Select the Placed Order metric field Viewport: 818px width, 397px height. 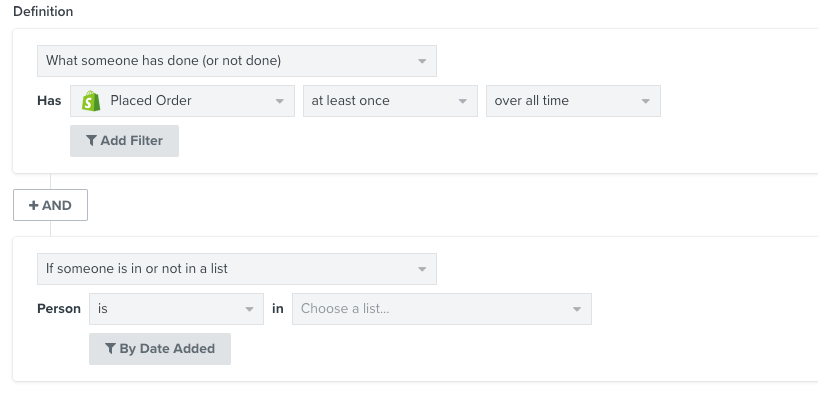point(183,101)
